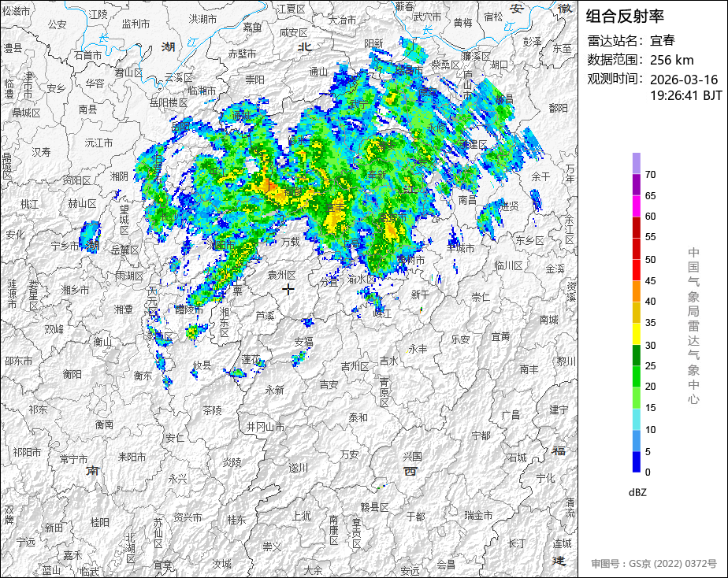Click the legend value label 45
728x578 pixels.
pyautogui.click(x=651, y=281)
